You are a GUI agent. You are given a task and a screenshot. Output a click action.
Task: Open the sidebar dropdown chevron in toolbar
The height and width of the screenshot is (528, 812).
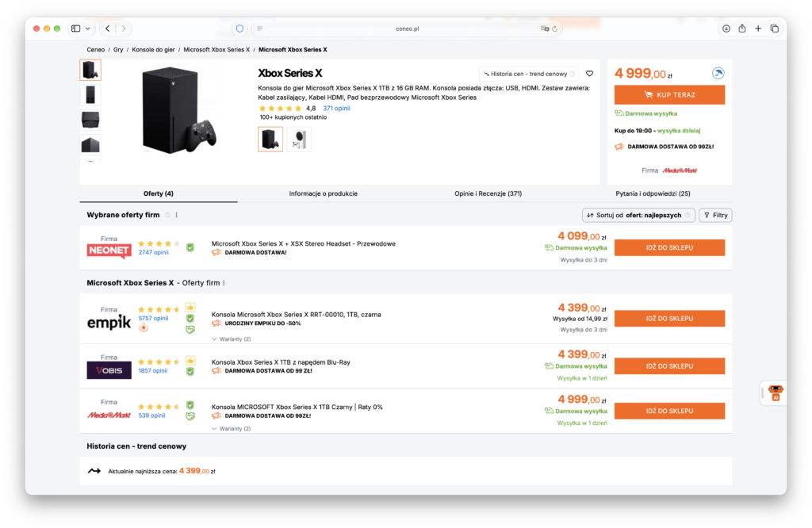[88, 29]
